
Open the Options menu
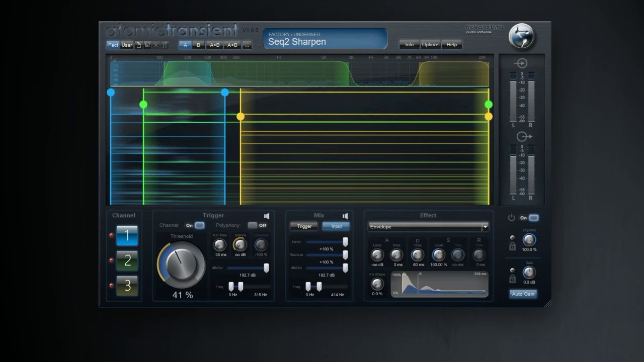[431, 45]
